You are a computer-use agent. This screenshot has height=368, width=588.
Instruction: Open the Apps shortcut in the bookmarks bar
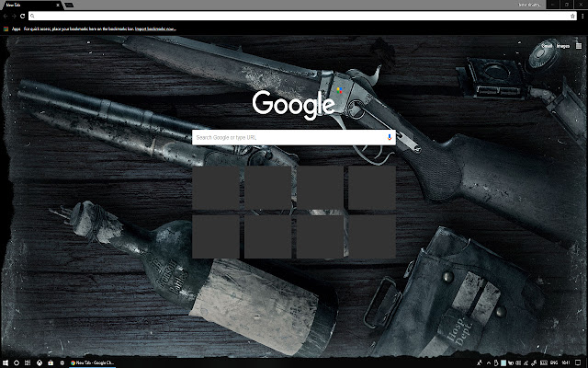12,29
